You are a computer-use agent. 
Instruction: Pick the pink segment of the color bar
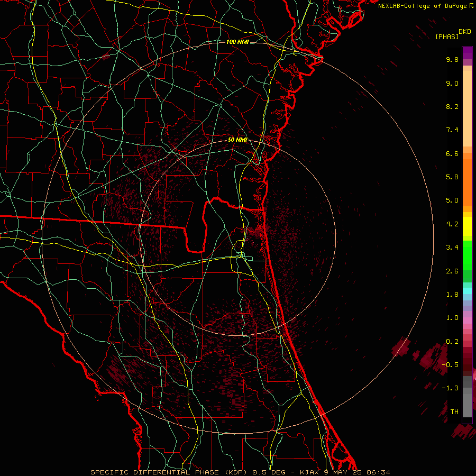[x=467, y=321]
